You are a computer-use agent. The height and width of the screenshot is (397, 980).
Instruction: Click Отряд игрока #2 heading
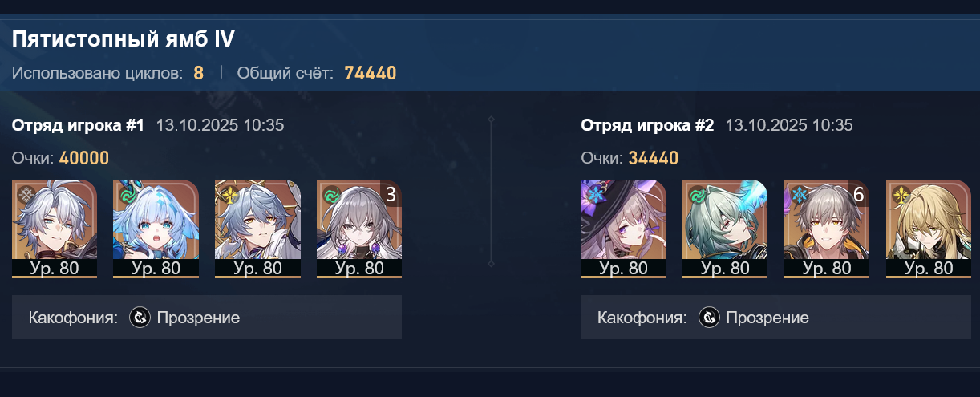coord(647,125)
